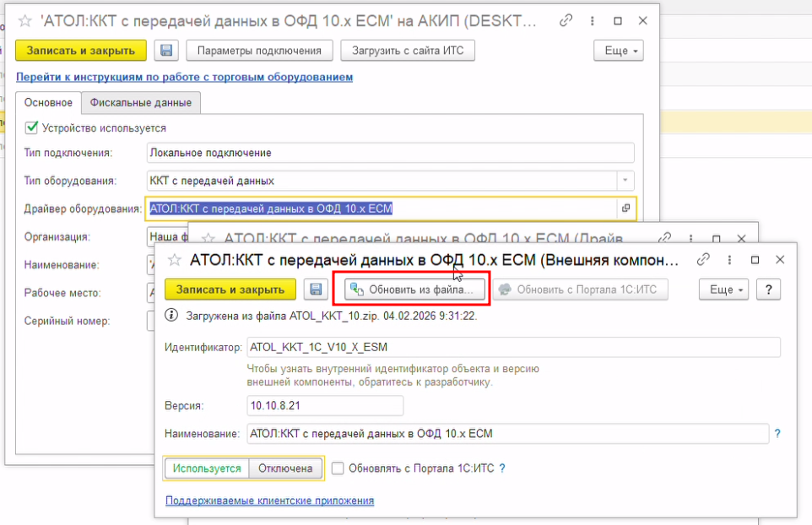The height and width of the screenshot is (525, 812).
Task: Click Тип подключения field Локальное подключение
Action: pos(391,153)
